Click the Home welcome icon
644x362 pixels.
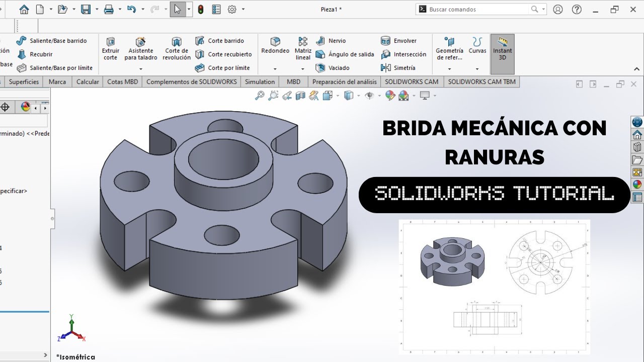(24, 9)
